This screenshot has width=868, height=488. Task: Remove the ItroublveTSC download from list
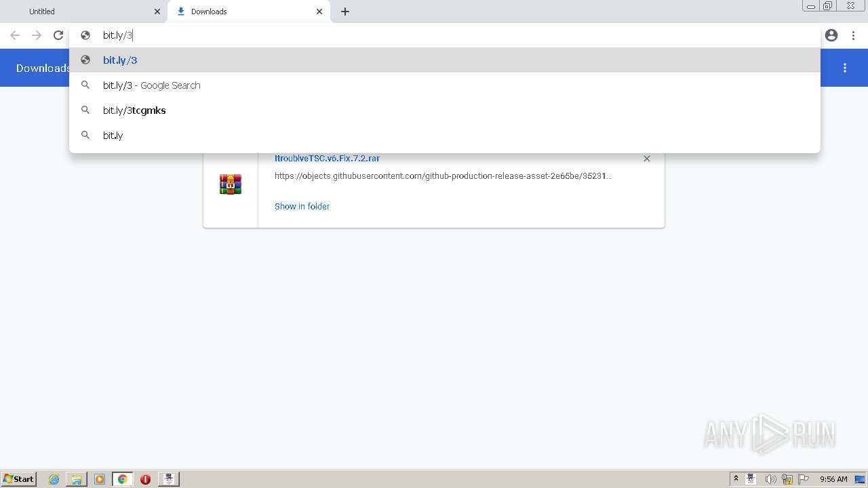(x=647, y=159)
